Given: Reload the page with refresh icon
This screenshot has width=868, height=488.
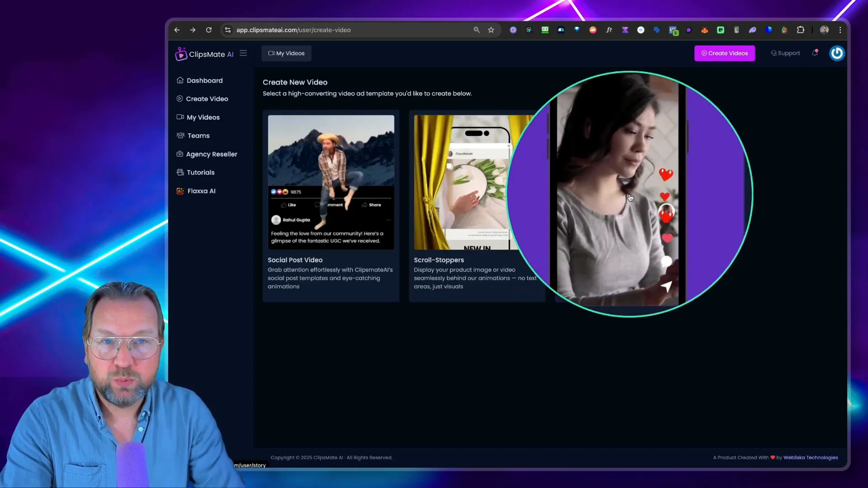Looking at the screenshot, I should tap(209, 30).
